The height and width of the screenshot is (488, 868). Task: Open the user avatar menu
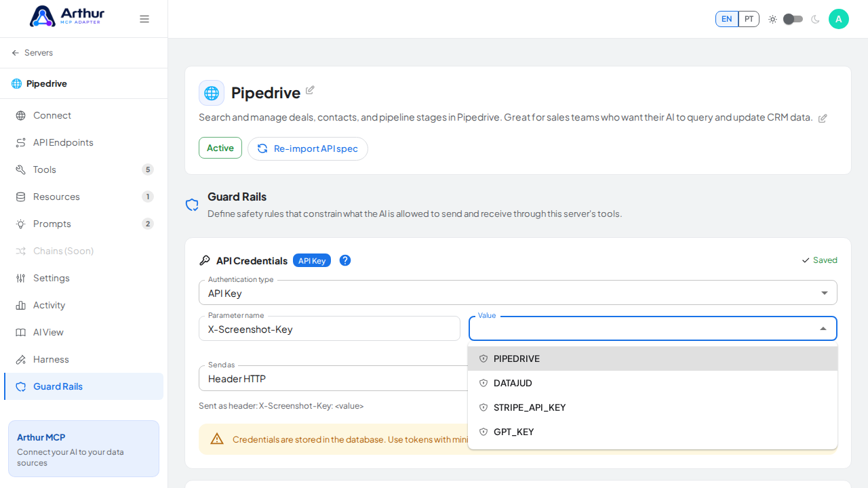(x=839, y=19)
